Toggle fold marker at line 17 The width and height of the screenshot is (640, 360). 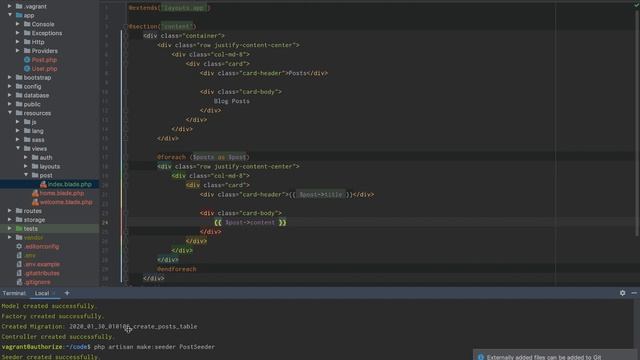[x=126, y=157]
